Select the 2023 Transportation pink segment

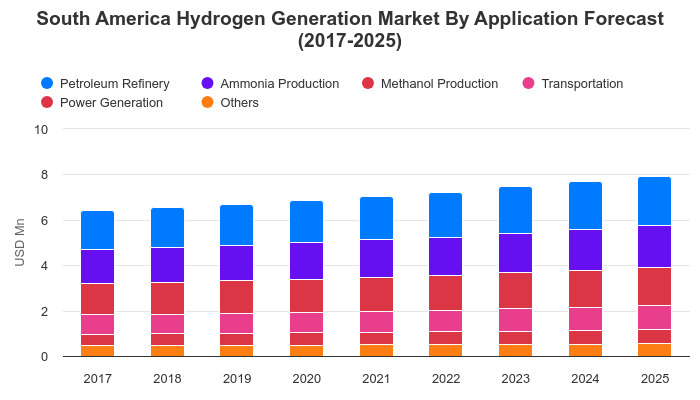pyautogui.click(x=515, y=320)
